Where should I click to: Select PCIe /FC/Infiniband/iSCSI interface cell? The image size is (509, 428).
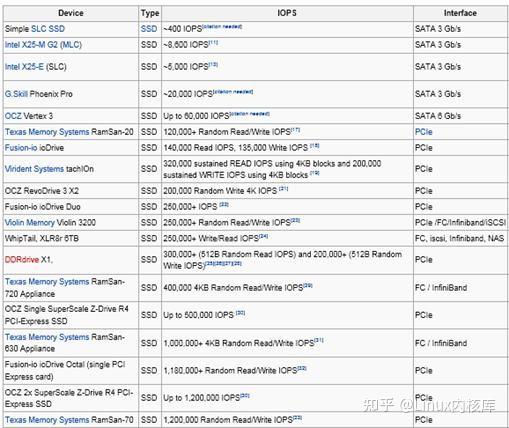460,223
